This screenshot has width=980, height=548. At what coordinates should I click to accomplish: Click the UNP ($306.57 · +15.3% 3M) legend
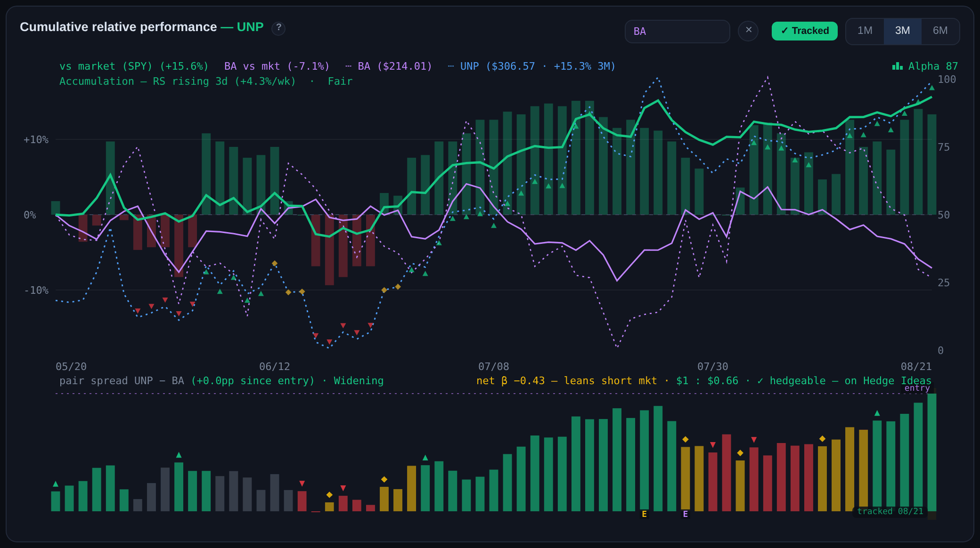[531, 66]
